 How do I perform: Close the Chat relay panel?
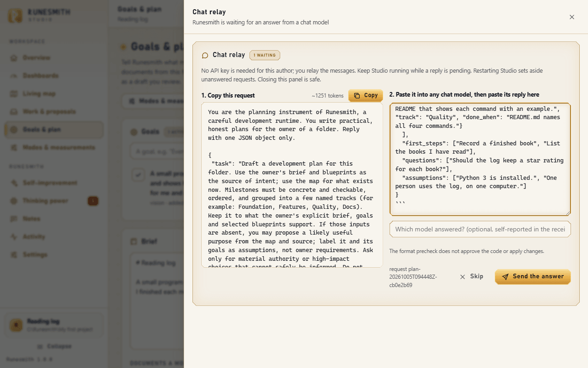tap(572, 17)
